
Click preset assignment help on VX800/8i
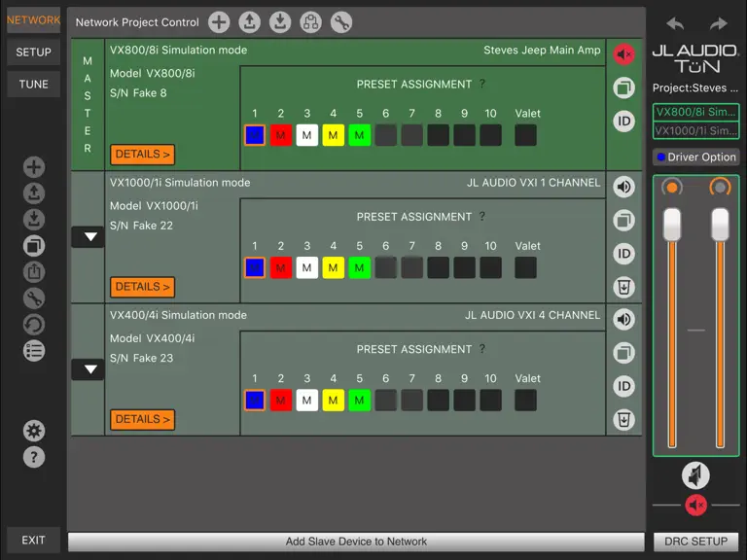point(482,84)
